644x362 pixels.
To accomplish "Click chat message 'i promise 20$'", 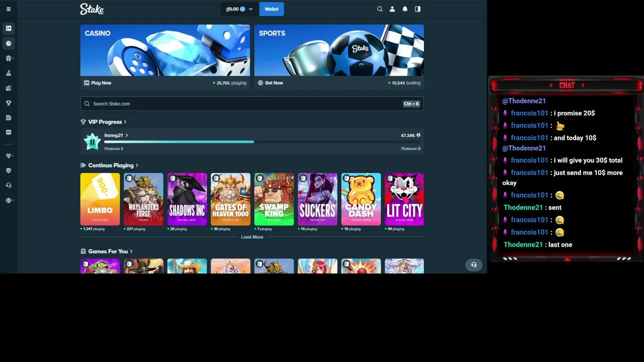I will [x=574, y=113].
